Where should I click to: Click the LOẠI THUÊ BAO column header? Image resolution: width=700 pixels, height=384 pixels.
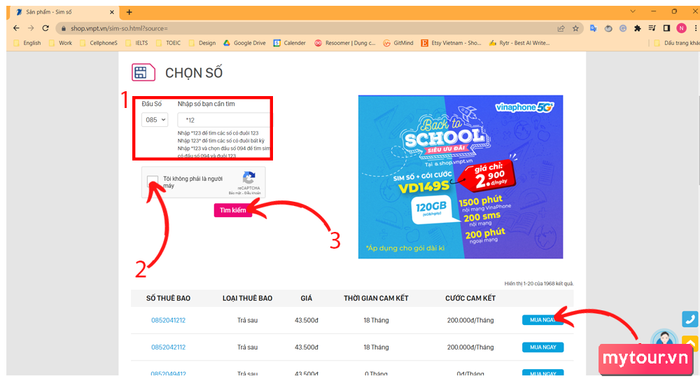click(x=247, y=298)
